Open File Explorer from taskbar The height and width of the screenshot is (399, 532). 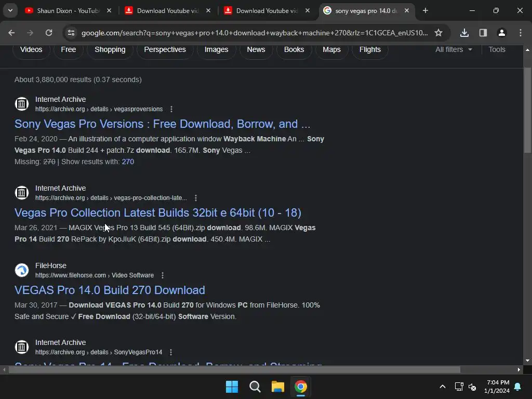(278, 387)
